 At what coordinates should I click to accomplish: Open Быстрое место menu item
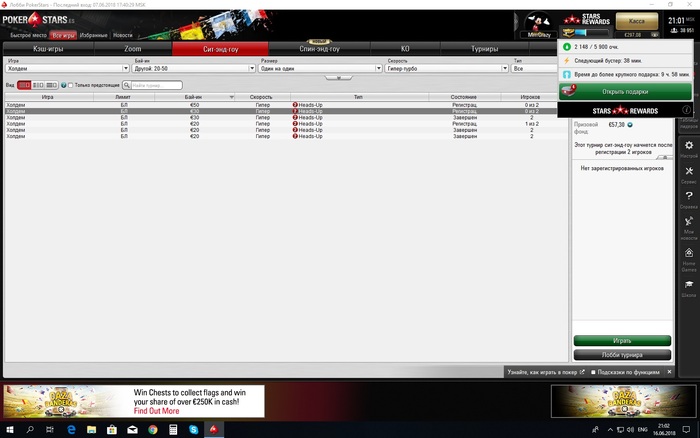coord(28,35)
